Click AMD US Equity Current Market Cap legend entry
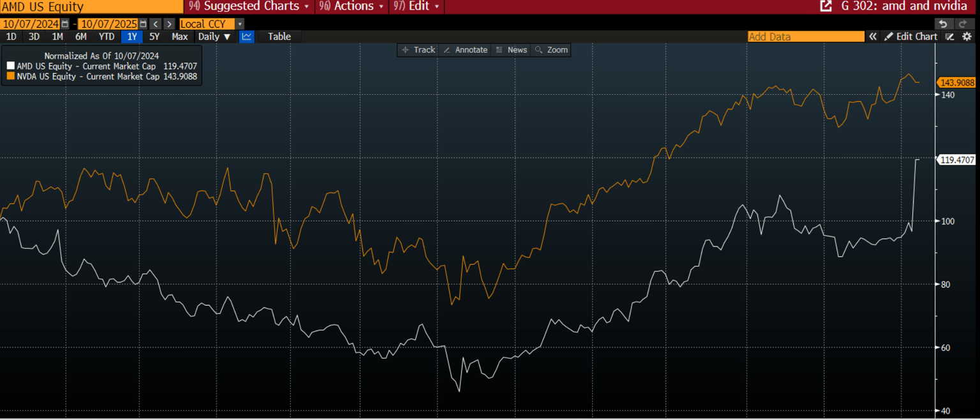 point(102,66)
